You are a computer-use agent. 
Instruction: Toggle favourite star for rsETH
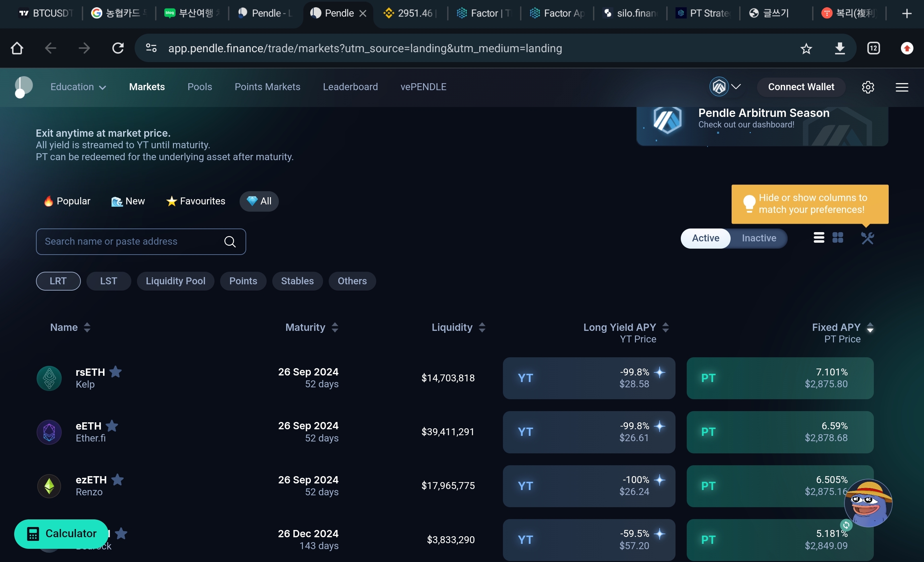[116, 372]
